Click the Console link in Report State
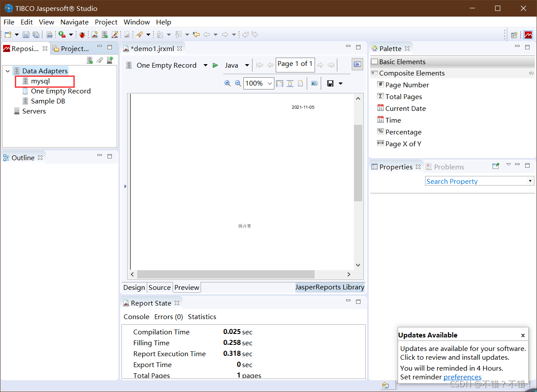 136,316
